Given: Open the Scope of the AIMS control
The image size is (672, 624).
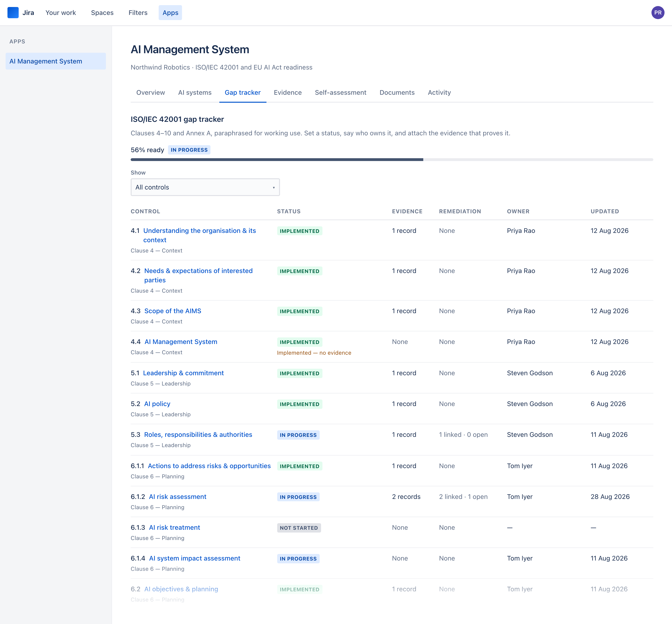Looking at the screenshot, I should 173,311.
